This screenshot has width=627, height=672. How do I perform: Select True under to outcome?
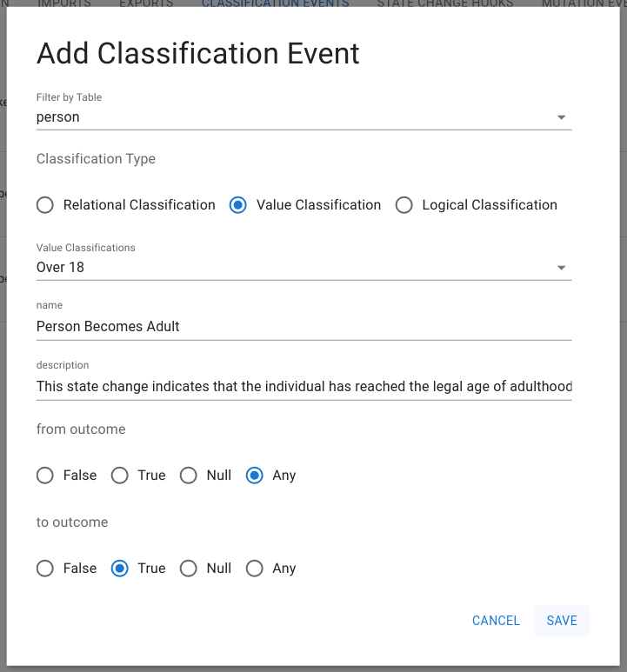coord(119,569)
